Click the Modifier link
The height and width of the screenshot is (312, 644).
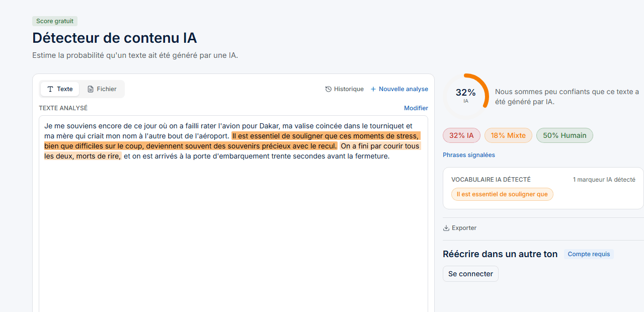(x=416, y=108)
